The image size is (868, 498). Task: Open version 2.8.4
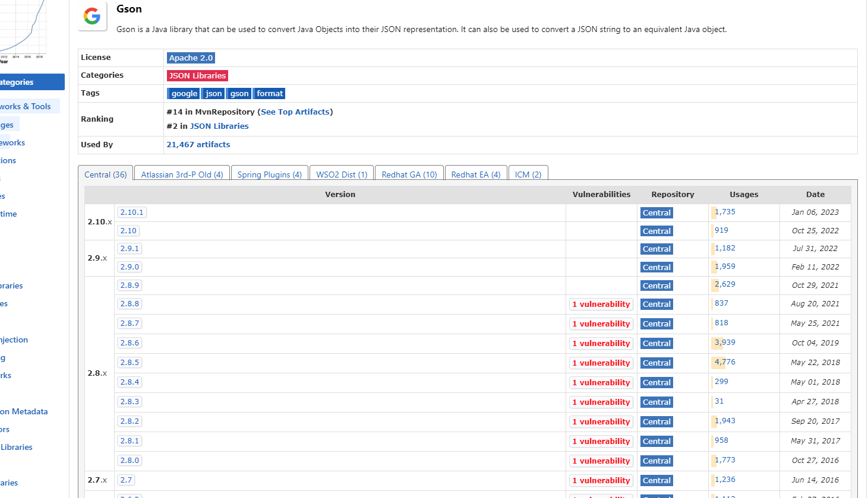[130, 382]
